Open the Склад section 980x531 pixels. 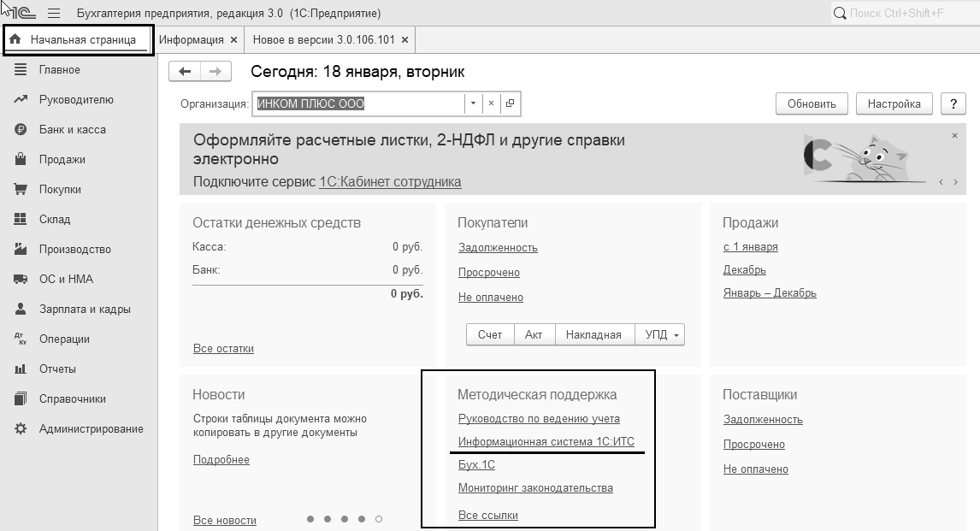55,220
